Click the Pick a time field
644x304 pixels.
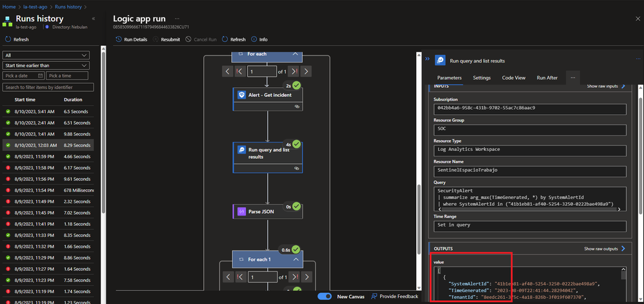tap(67, 76)
